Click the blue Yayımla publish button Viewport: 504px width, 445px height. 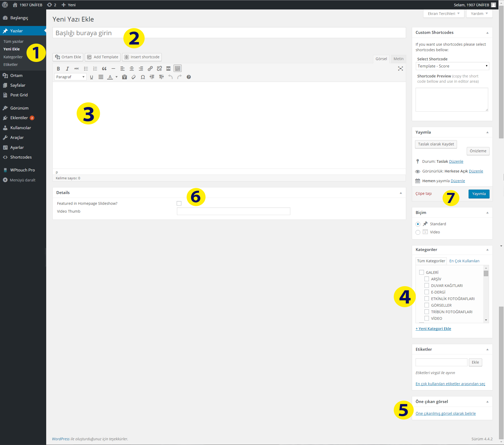coord(479,194)
